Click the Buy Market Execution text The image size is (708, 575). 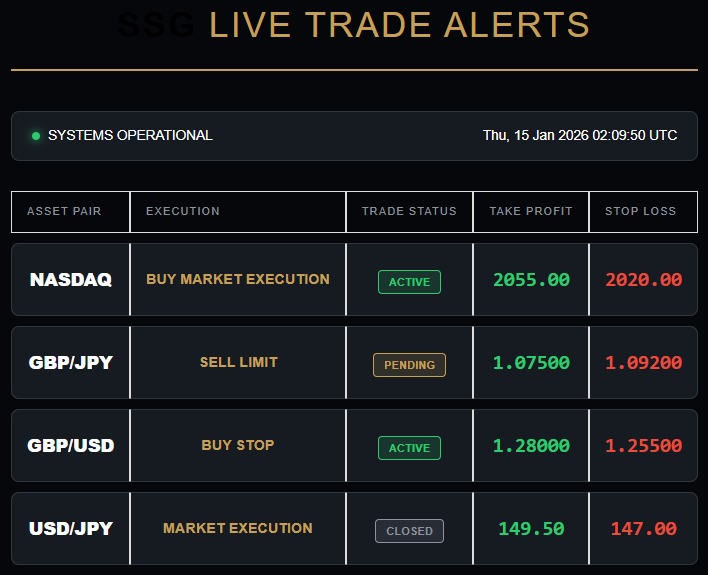coord(238,279)
